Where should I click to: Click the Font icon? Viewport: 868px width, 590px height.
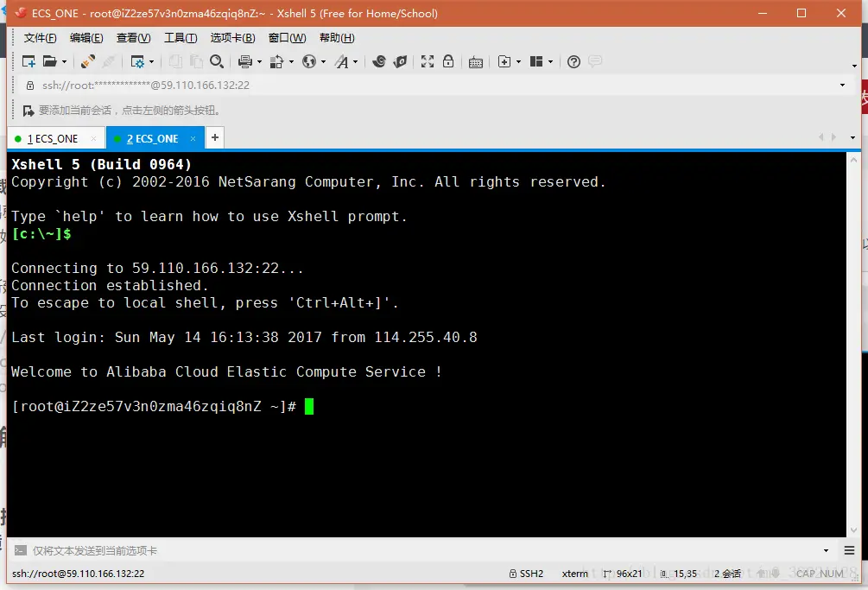point(342,61)
